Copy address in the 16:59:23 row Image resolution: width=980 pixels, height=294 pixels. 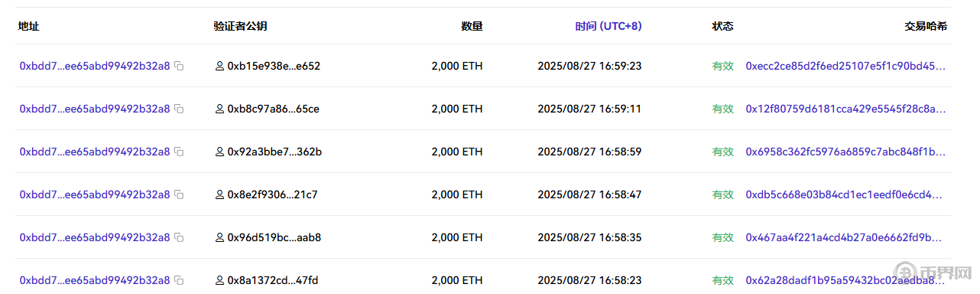(179, 67)
